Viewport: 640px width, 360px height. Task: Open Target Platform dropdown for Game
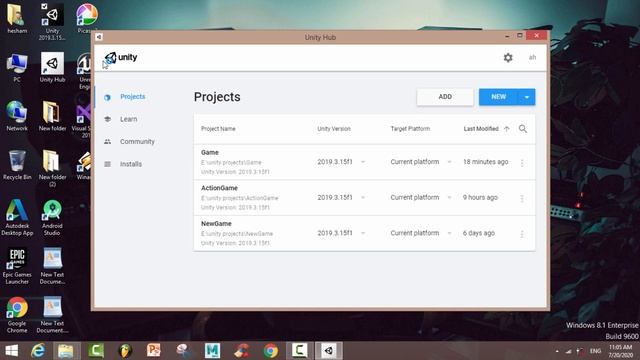(x=449, y=162)
